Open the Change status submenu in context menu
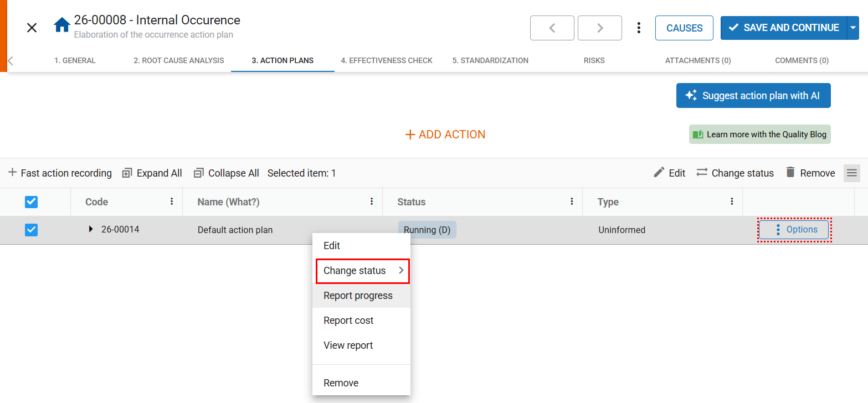 [x=362, y=271]
